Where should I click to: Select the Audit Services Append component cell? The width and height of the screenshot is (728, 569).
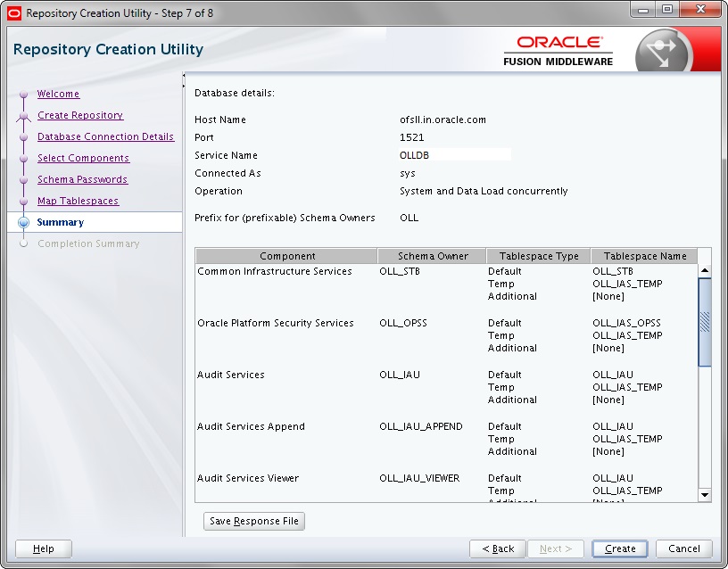pos(252,426)
